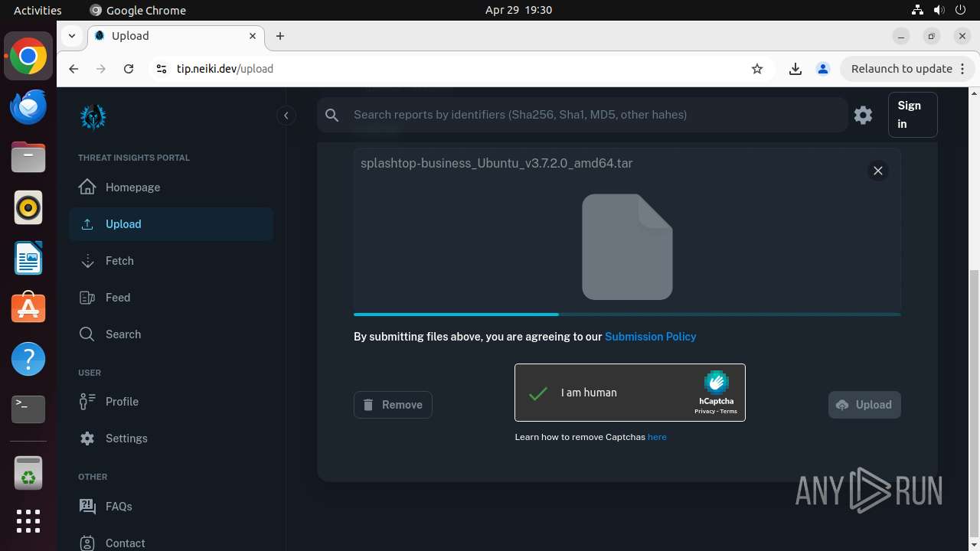Open the hCaptcha Terms link
Image resolution: width=980 pixels, height=551 pixels.
point(728,412)
